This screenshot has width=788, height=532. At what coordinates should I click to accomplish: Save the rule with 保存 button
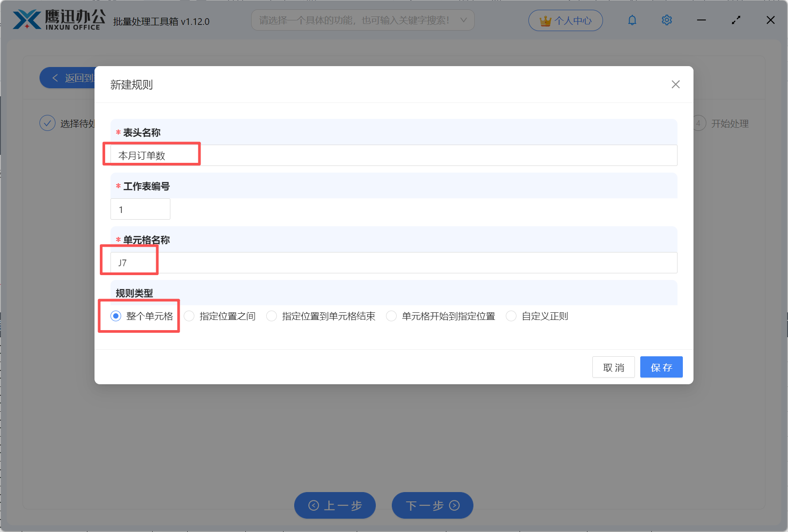tap(661, 367)
